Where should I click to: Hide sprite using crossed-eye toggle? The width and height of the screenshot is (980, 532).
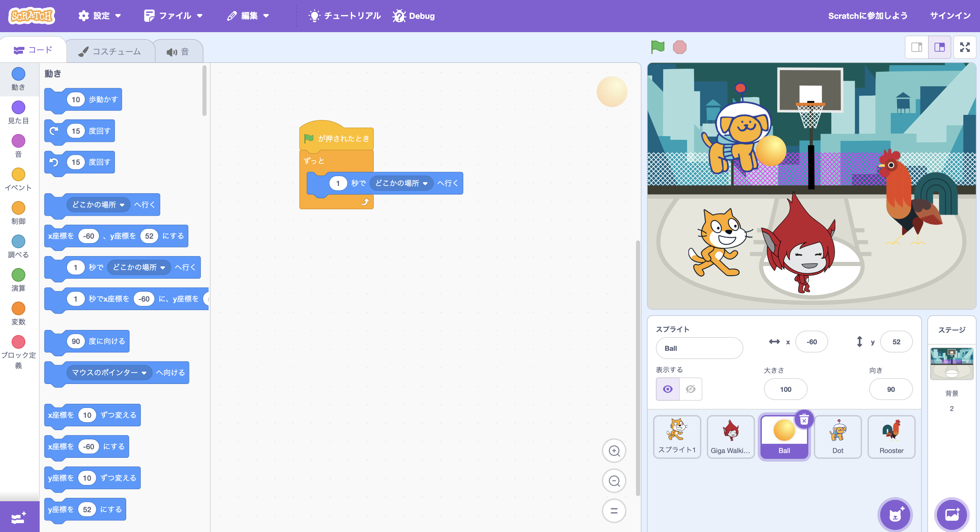click(690, 389)
